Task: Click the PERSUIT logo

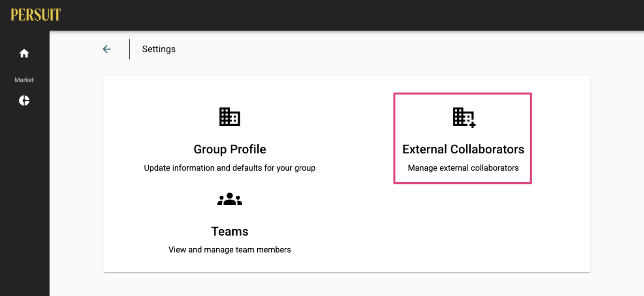Action: (x=36, y=15)
